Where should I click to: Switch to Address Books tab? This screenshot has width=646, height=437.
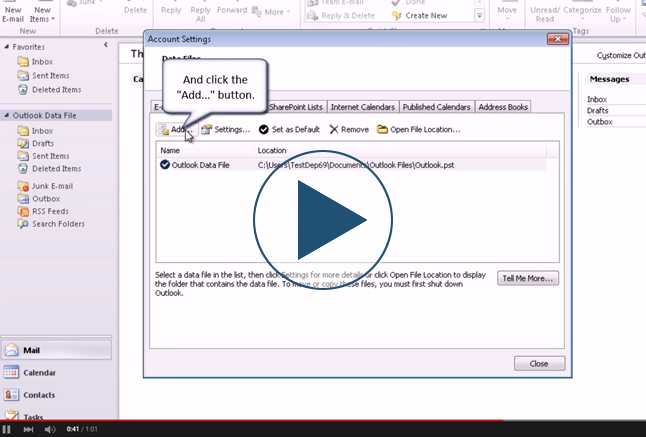(x=503, y=107)
